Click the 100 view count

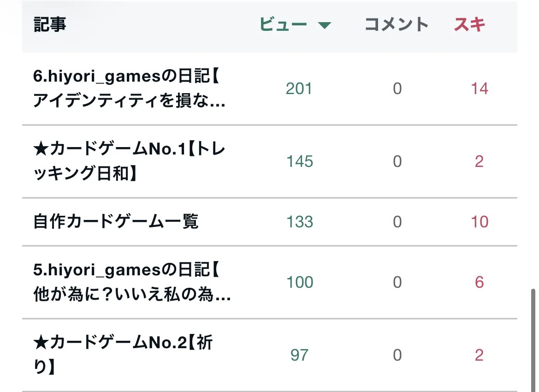300,282
